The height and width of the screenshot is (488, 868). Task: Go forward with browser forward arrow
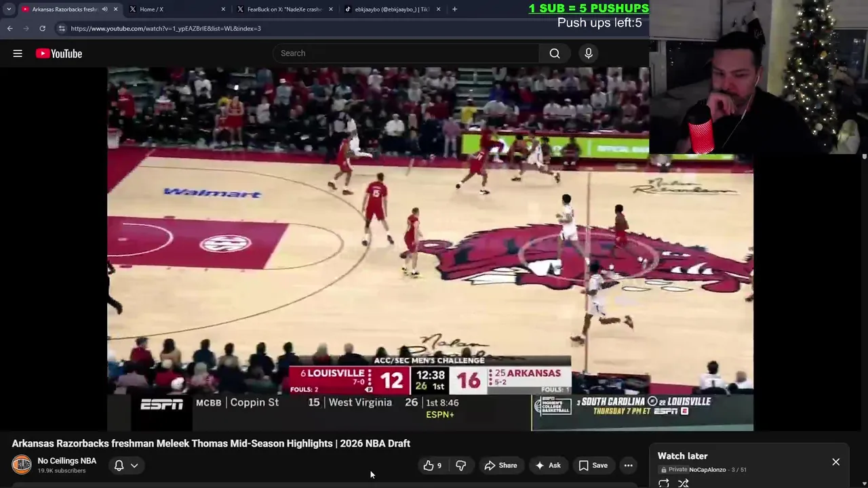[x=26, y=28]
